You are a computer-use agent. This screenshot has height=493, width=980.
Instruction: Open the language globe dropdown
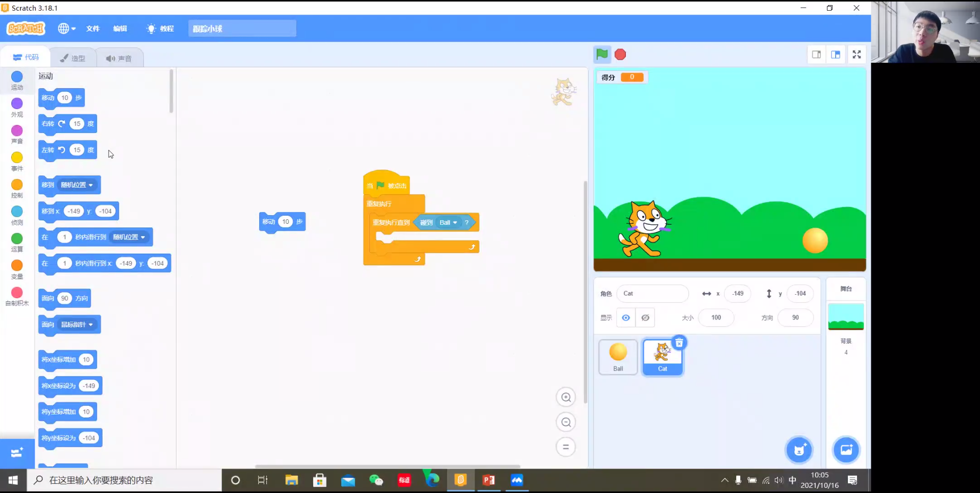pyautogui.click(x=66, y=29)
